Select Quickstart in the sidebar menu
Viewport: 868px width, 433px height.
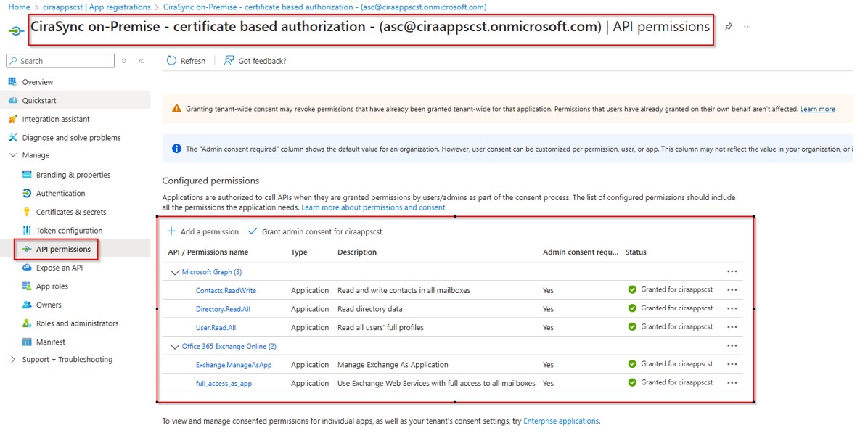tap(39, 101)
